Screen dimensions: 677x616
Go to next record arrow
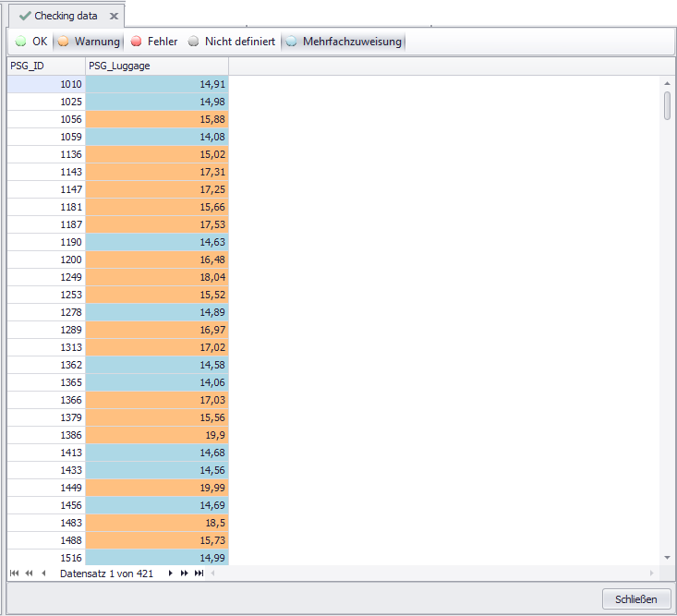tap(170, 574)
